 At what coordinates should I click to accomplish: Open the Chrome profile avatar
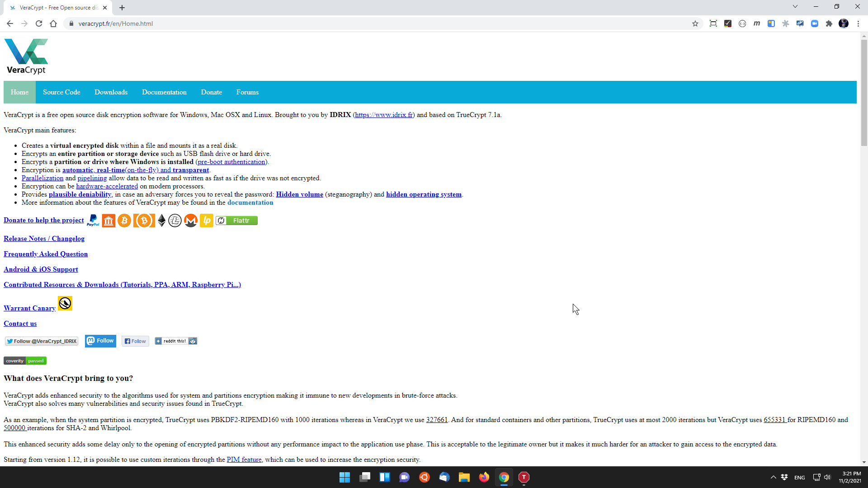click(x=844, y=23)
